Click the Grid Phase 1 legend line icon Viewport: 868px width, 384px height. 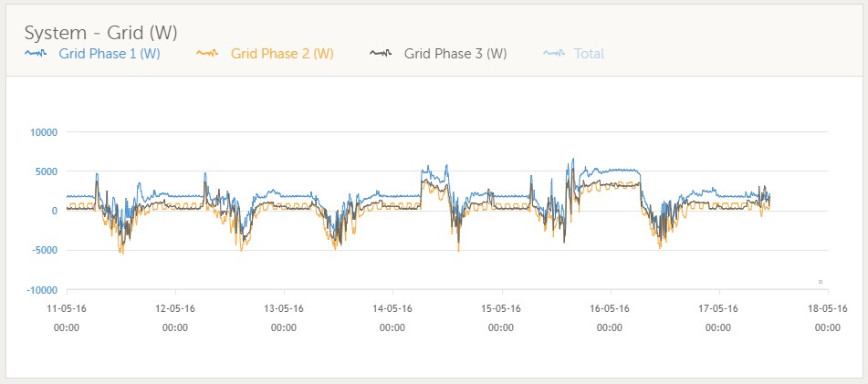pyautogui.click(x=36, y=54)
